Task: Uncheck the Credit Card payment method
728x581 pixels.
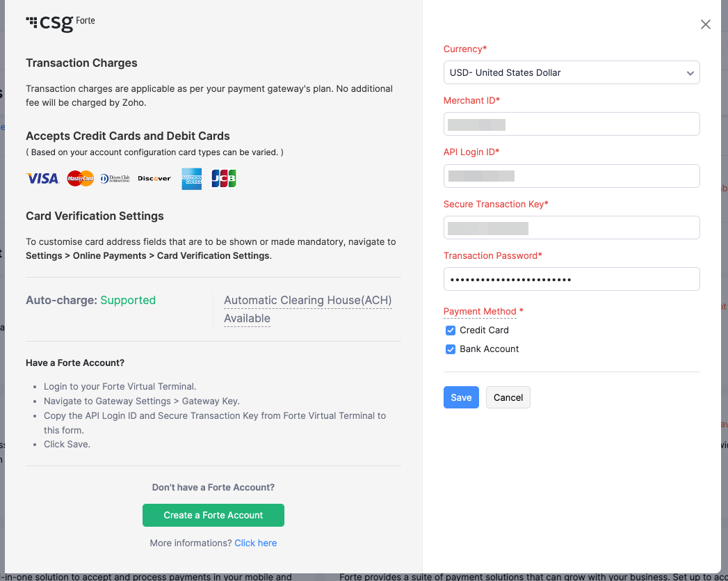Action: [451, 331]
